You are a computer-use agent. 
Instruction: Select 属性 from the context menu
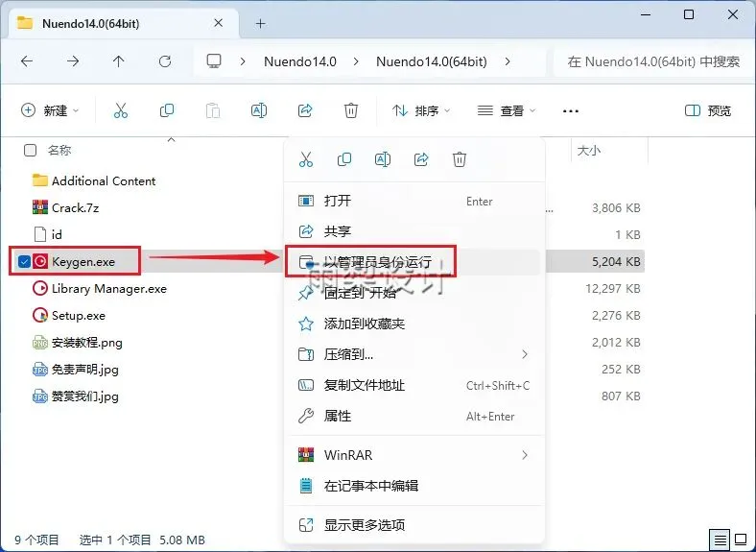(413, 416)
